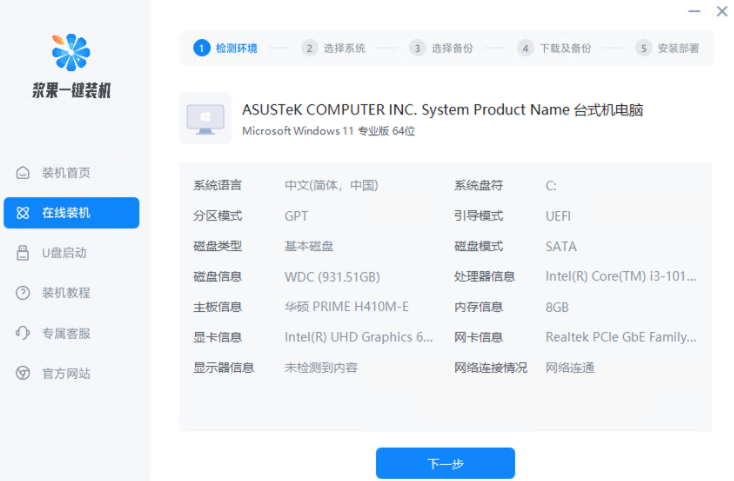Click the 下一步 button
The width and height of the screenshot is (734, 481).
pos(445,463)
